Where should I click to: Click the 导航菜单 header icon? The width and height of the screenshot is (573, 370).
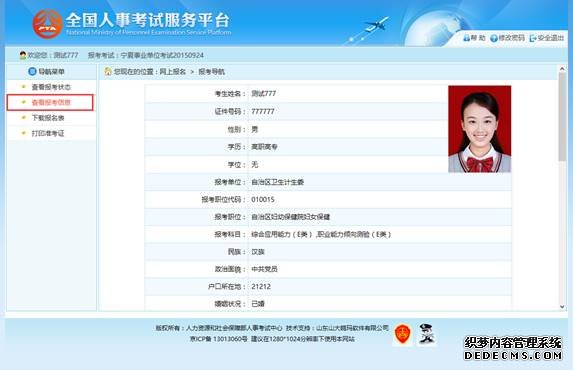point(32,71)
